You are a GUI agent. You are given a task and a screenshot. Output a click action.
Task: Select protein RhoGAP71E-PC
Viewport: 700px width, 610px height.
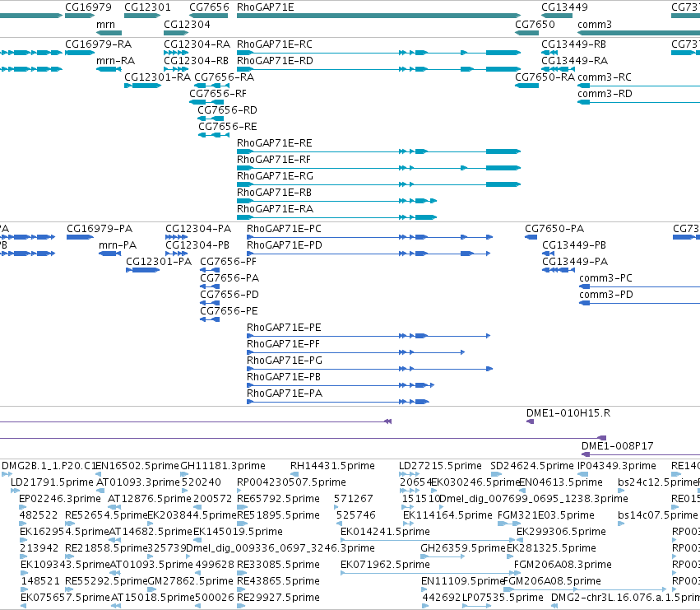pyautogui.click(x=284, y=229)
